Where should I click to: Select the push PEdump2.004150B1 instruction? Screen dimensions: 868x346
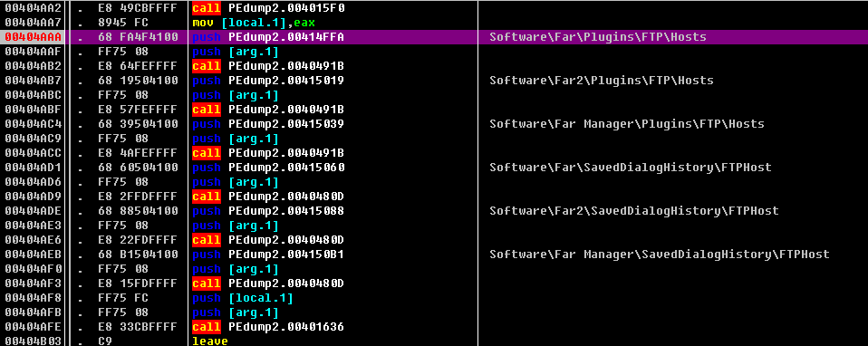coord(268,255)
